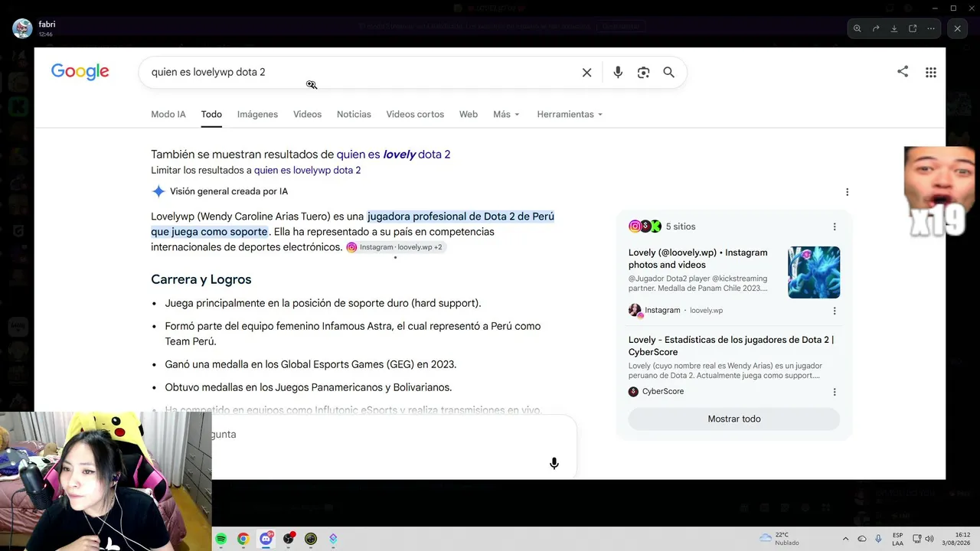Screen dimensions: 980x551
Task: Click the '5 sitios' label
Action: [x=681, y=227]
